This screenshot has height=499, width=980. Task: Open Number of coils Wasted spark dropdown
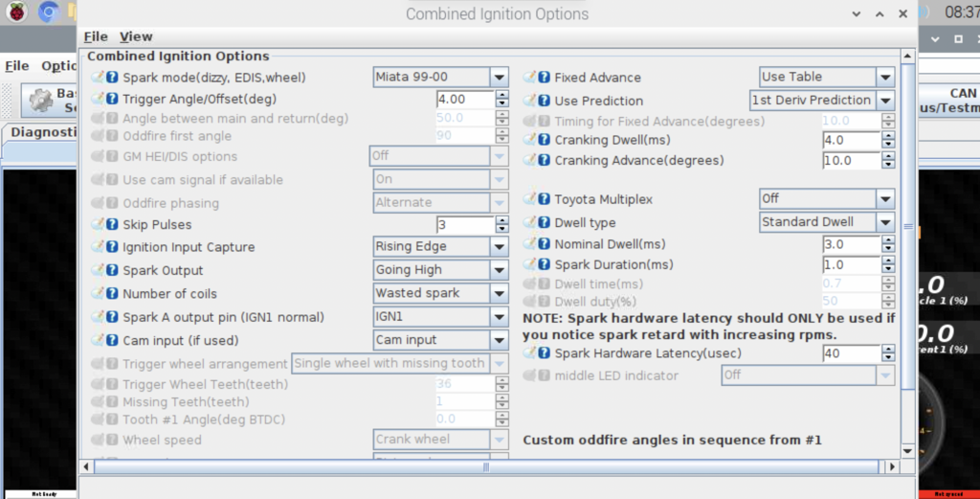[440, 293]
